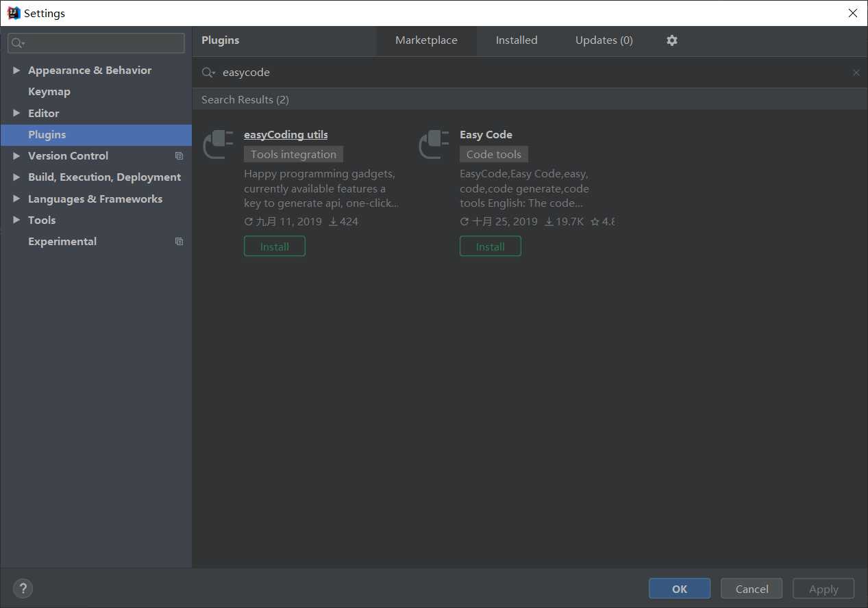Click the Tools integration tag
868x608 pixels.
[x=293, y=155]
